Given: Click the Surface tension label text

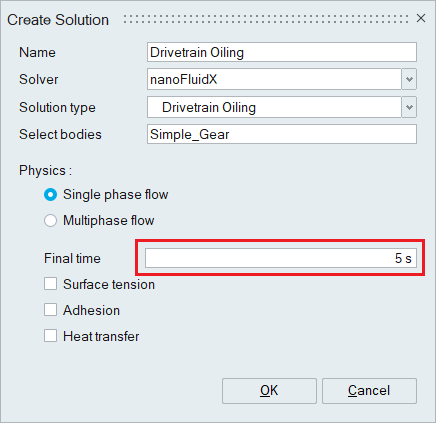Looking at the screenshot, I should point(109,284).
